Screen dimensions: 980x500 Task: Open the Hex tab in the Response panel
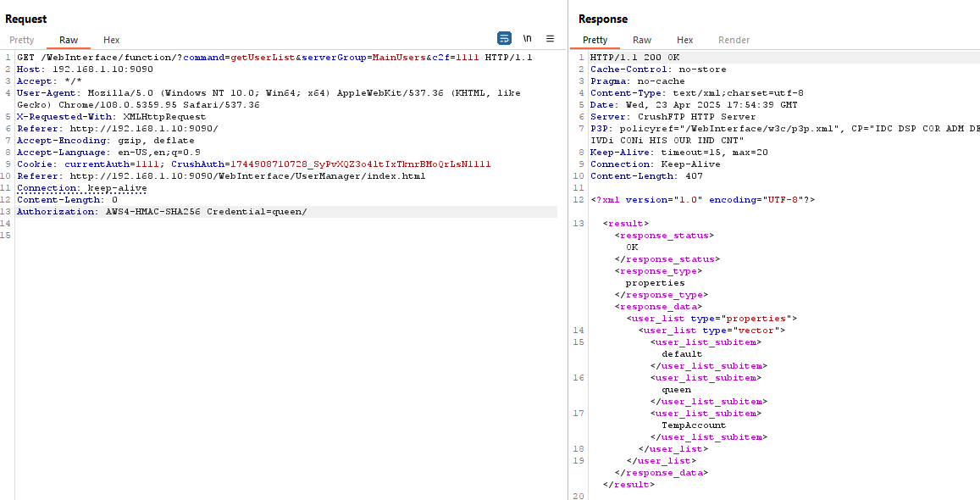[685, 40]
